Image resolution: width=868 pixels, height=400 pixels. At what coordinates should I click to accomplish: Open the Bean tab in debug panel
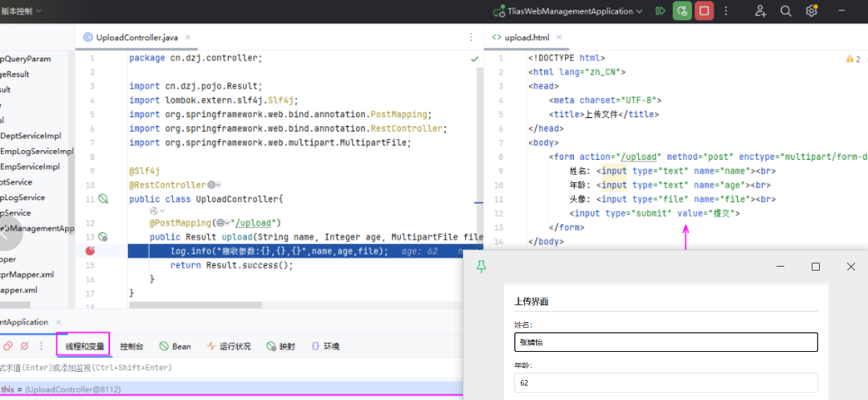(175, 346)
